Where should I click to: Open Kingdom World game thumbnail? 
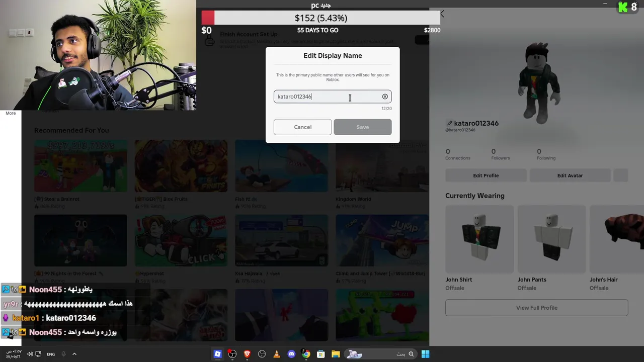382,166
